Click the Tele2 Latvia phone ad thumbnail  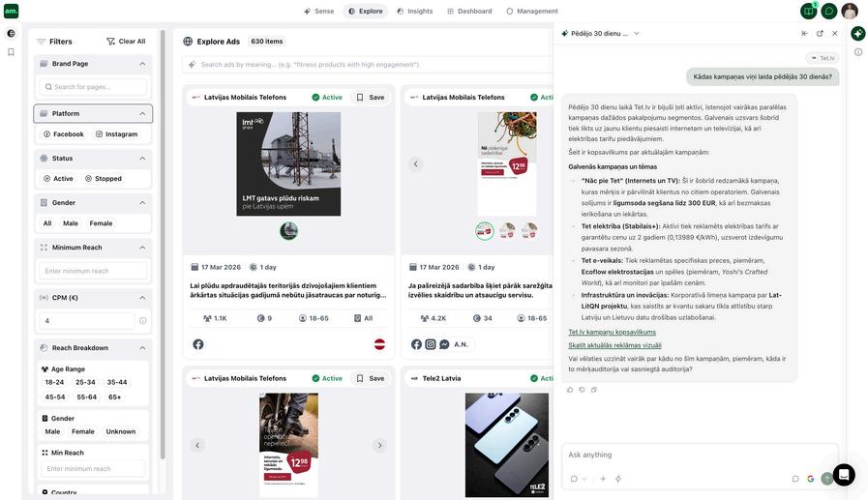coord(507,445)
